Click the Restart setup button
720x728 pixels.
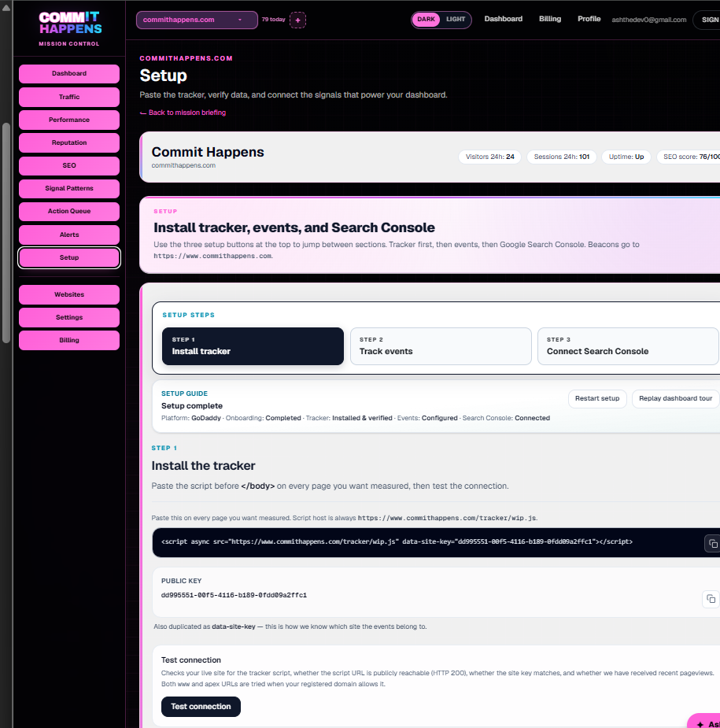(597, 399)
